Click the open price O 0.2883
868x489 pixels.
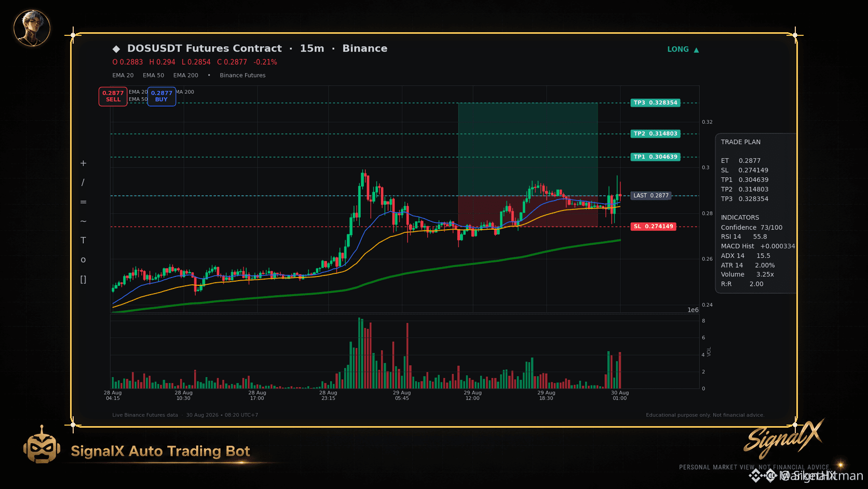coord(128,62)
